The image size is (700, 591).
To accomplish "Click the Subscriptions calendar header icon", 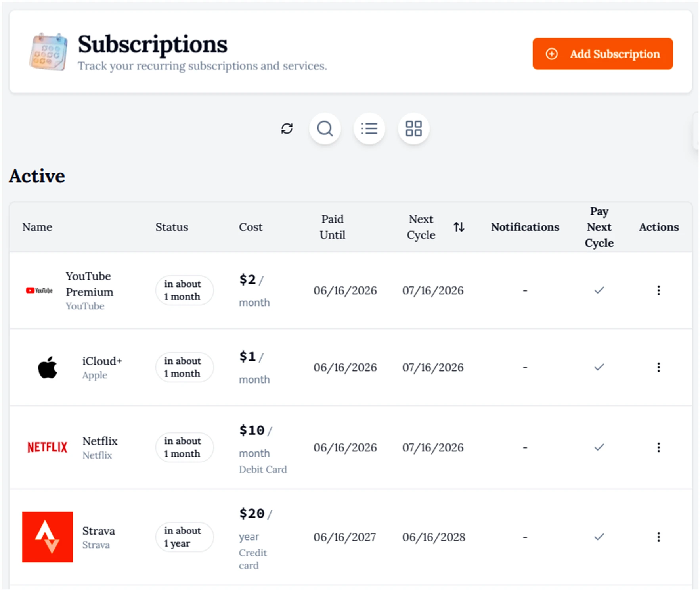I will [48, 52].
